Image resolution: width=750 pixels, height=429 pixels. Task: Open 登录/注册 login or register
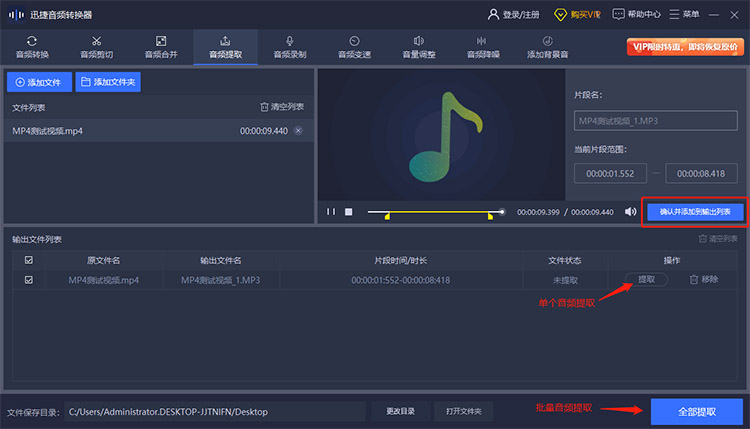pyautogui.click(x=513, y=15)
